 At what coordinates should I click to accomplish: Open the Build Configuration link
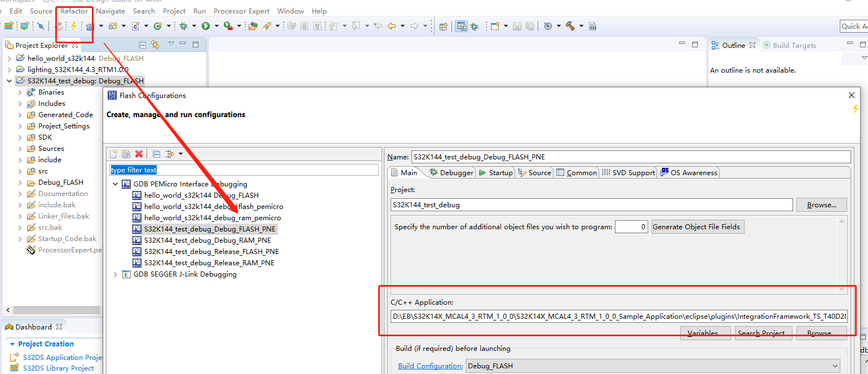coord(431,366)
